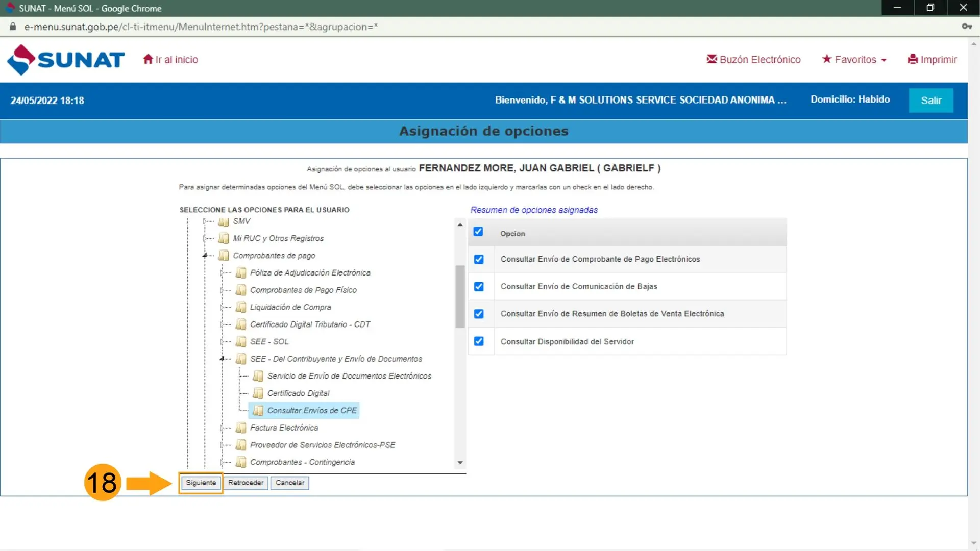
Task: Click the browser address bar URL
Action: pos(201,27)
